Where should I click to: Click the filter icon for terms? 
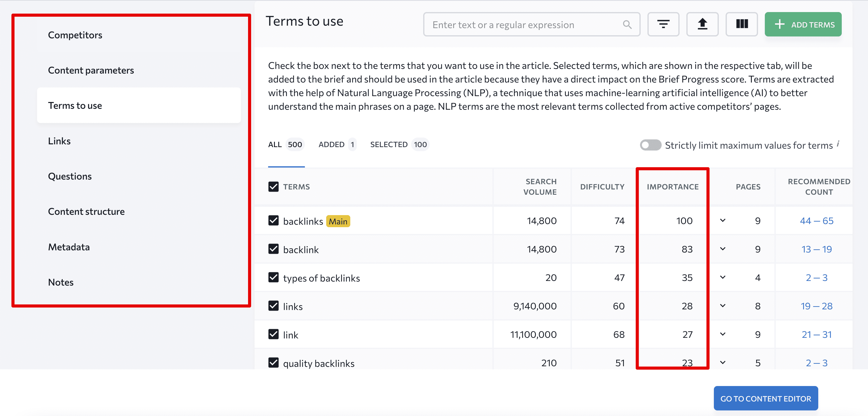coord(663,24)
